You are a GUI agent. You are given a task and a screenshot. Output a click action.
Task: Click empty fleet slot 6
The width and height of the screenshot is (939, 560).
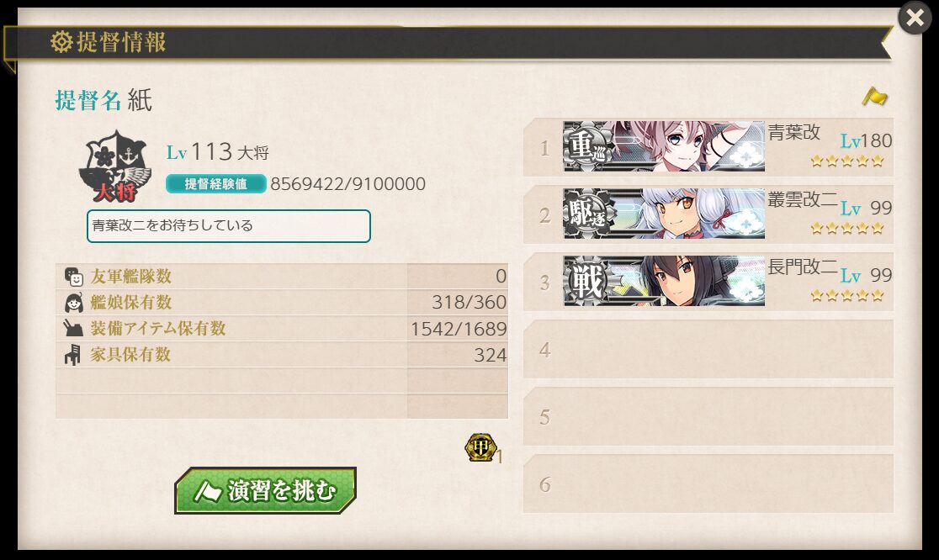pyautogui.click(x=708, y=483)
